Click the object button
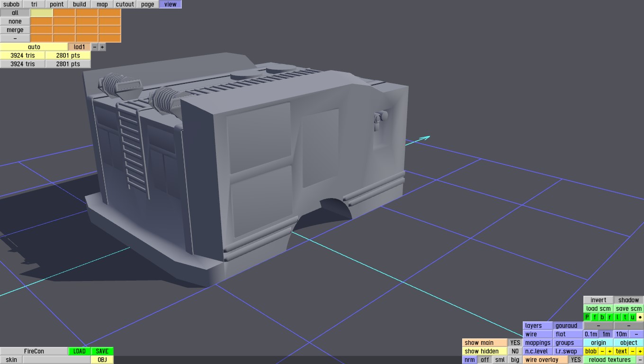644x364 pixels. point(629,343)
